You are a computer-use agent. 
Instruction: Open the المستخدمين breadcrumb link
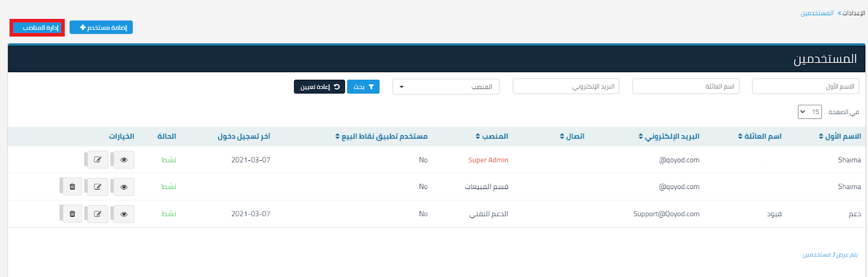pyautogui.click(x=816, y=13)
